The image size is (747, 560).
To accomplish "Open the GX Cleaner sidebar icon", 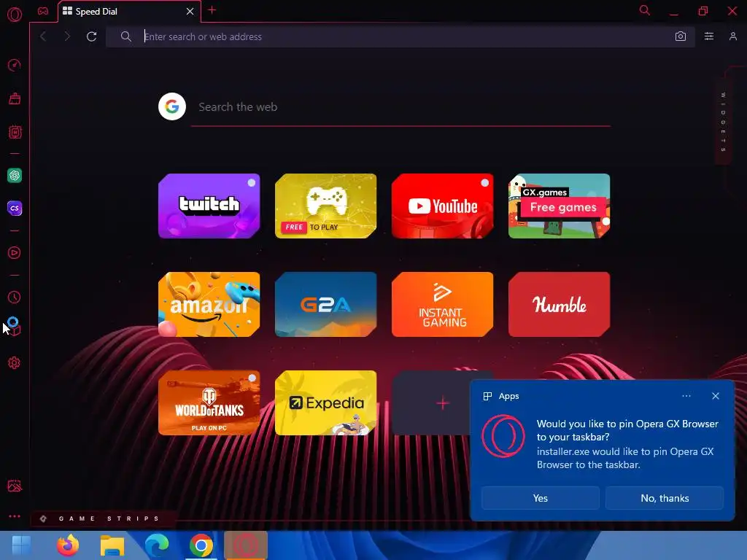I will click(x=15, y=98).
